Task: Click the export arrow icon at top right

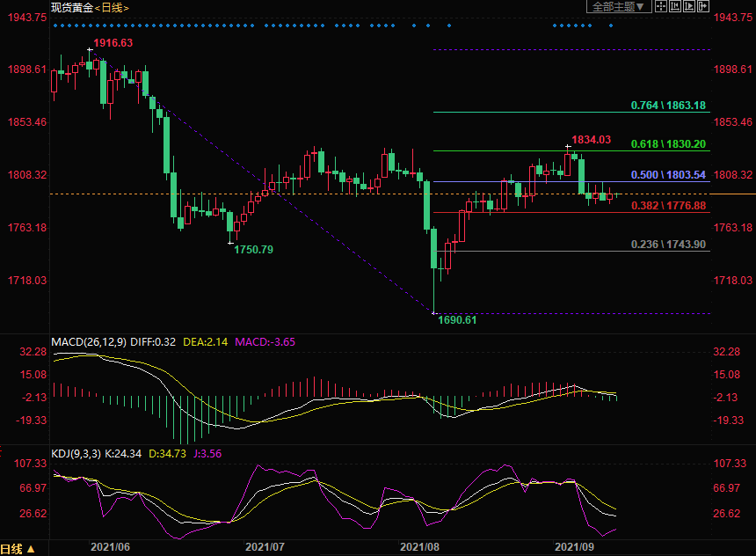Action: pos(702,6)
